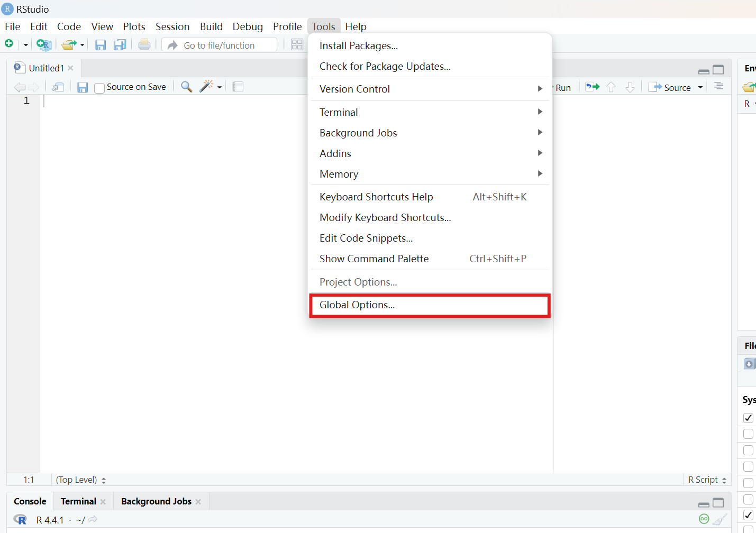The height and width of the screenshot is (533, 756).
Task: Click the green console status icon
Action: (704, 519)
